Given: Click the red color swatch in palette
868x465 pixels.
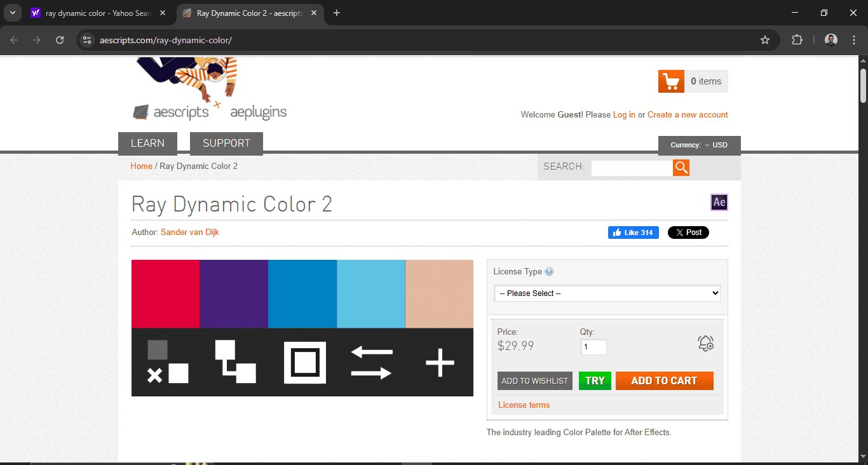Looking at the screenshot, I should [x=165, y=293].
